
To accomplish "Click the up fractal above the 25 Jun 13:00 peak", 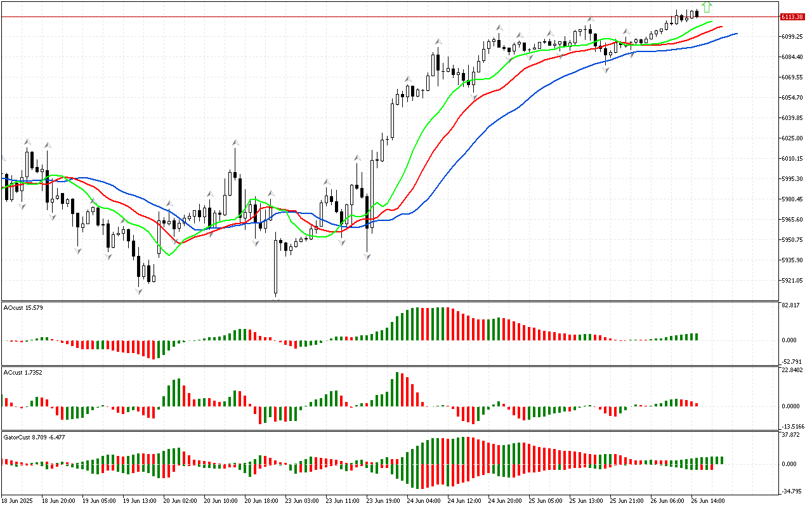I will coord(590,20).
